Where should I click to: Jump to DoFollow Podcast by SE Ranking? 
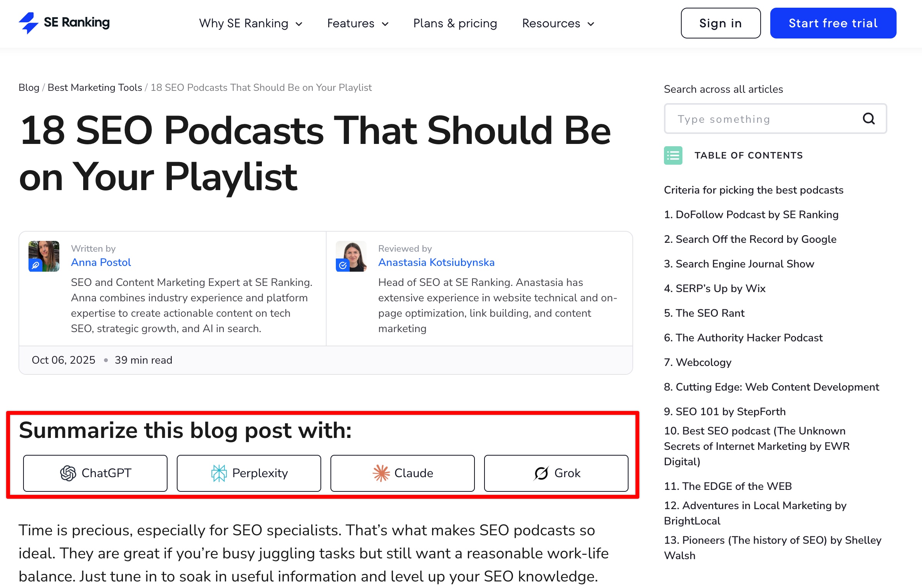(751, 214)
